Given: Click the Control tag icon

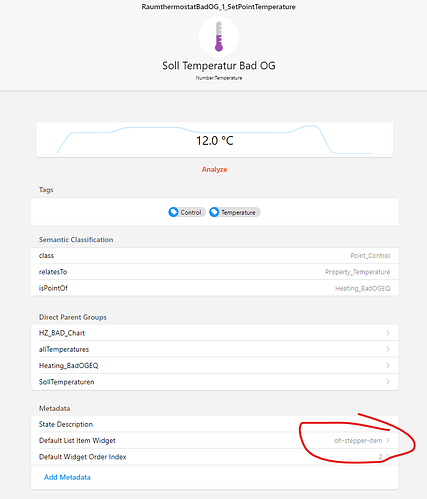Looking at the screenshot, I should pos(173,212).
